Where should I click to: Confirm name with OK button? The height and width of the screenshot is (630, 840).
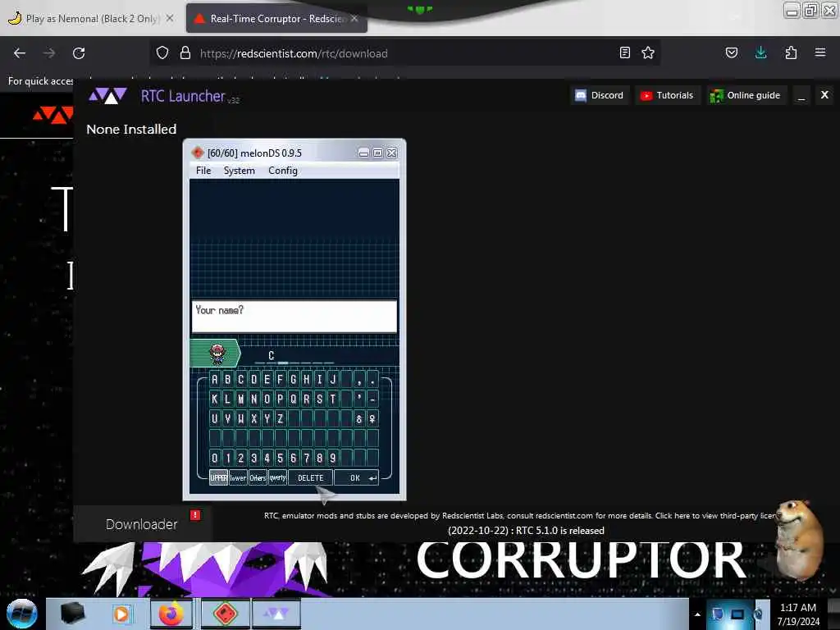tap(356, 477)
